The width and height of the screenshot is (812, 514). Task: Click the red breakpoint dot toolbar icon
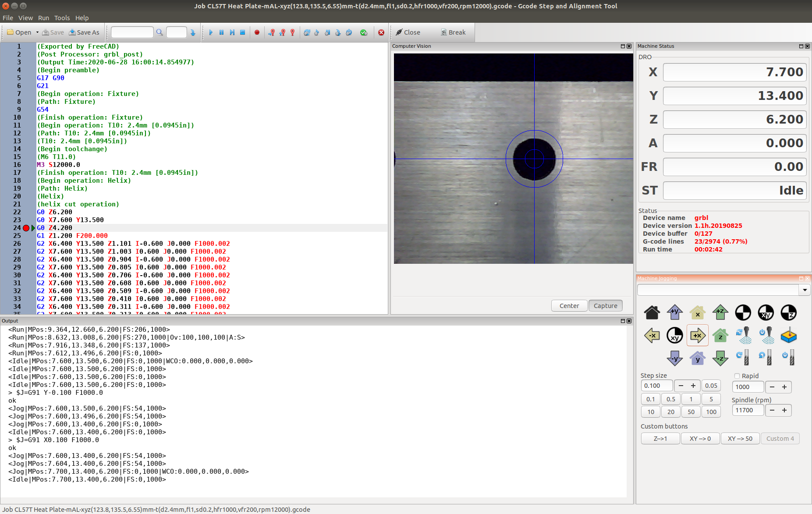coord(257,32)
